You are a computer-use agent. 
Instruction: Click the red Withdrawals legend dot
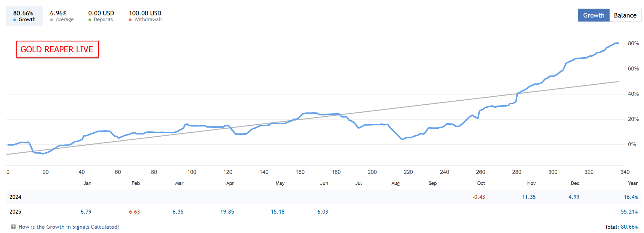130,20
